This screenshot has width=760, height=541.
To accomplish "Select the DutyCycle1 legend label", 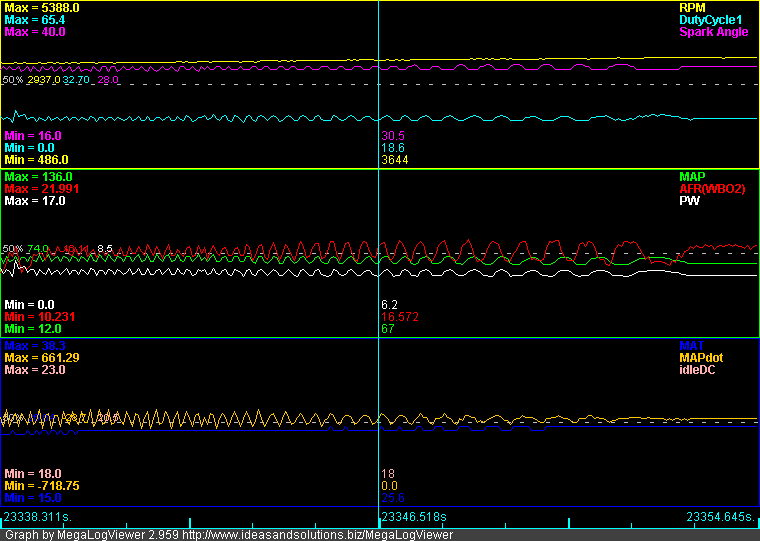I will (x=711, y=19).
